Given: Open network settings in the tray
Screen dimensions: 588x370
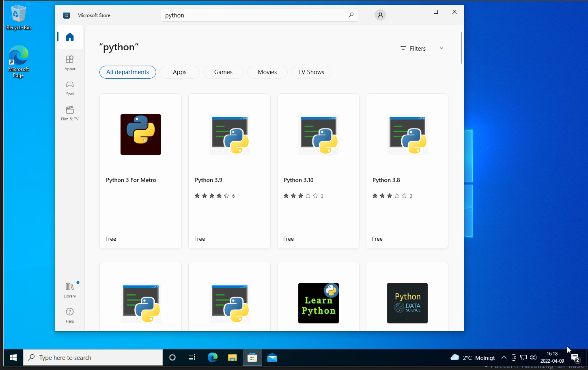Looking at the screenshot, I should point(523,357).
